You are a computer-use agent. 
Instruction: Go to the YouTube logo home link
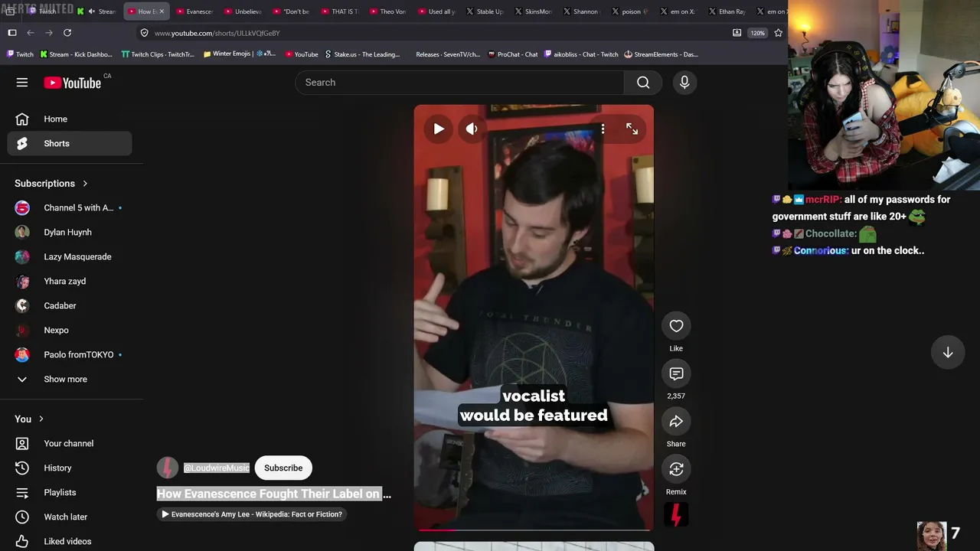(73, 83)
